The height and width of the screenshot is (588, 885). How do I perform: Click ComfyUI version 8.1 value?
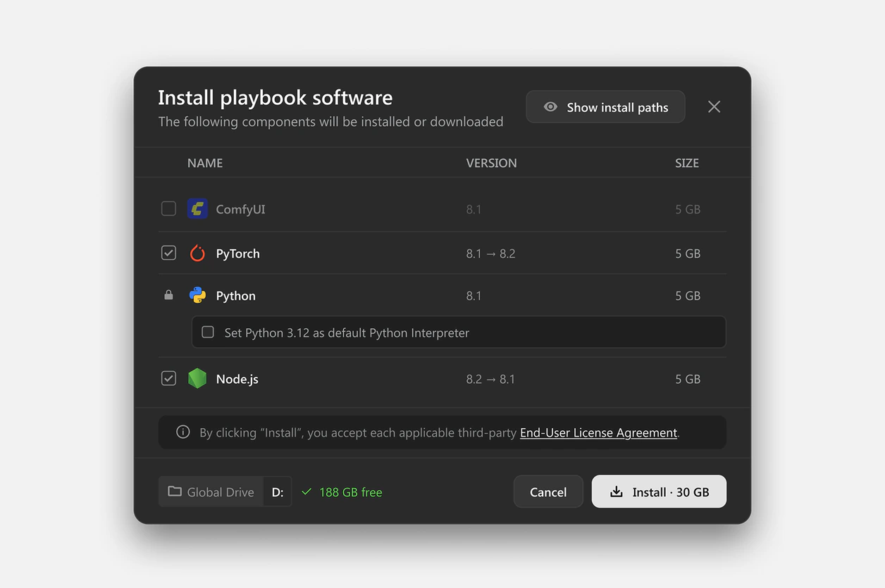click(x=474, y=209)
